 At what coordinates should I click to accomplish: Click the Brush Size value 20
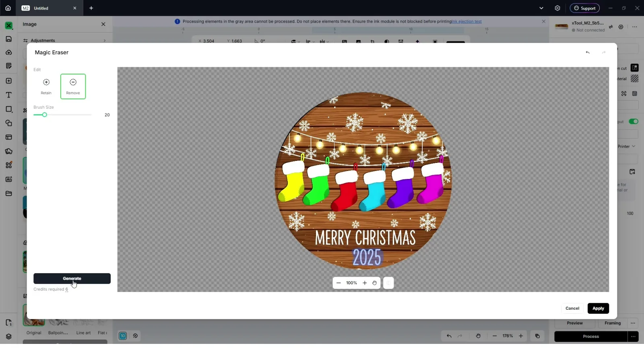click(107, 115)
